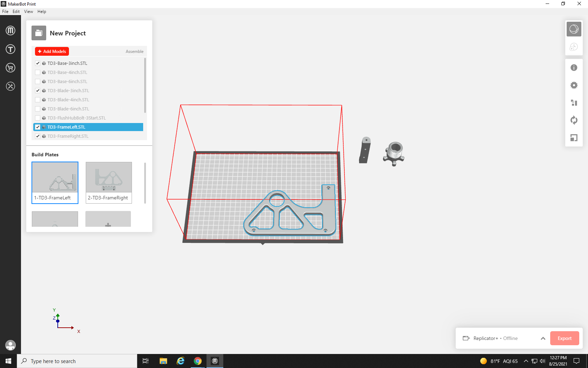
Task: Check TD3-Blade-6inch.STL checkbox
Action: (x=38, y=109)
